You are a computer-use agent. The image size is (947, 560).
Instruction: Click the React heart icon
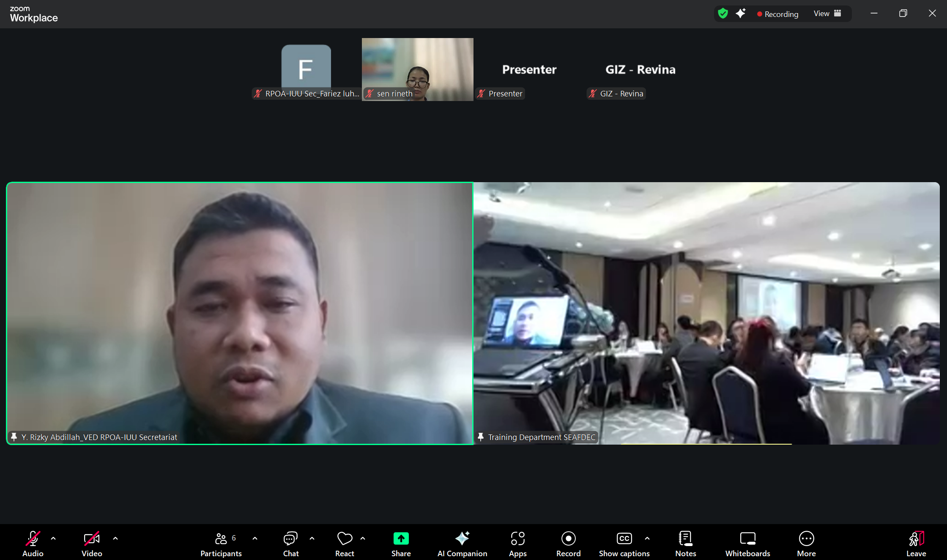click(x=345, y=538)
